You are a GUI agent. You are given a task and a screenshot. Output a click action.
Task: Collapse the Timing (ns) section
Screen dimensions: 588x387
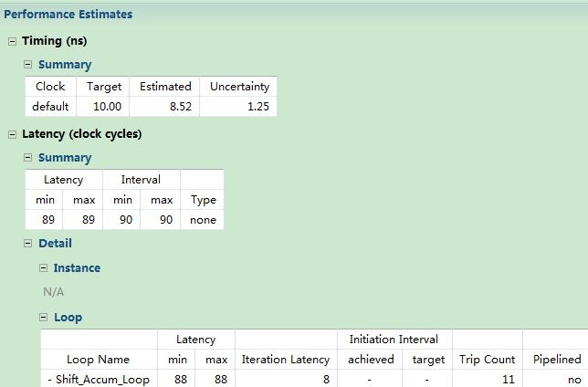click(12, 41)
